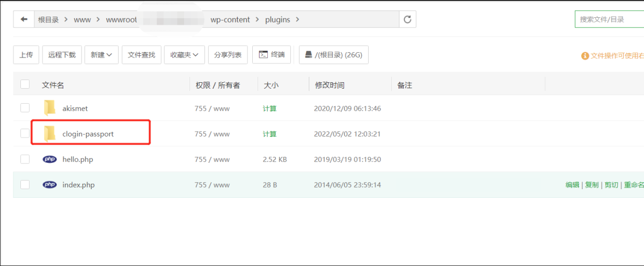Click the index.php PHP file icon
644x266 pixels.
point(49,185)
